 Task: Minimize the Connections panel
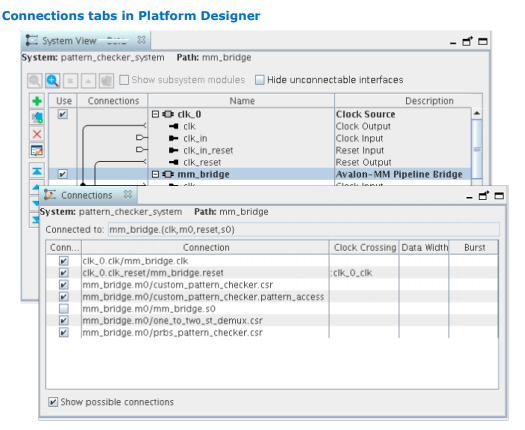[x=469, y=198]
